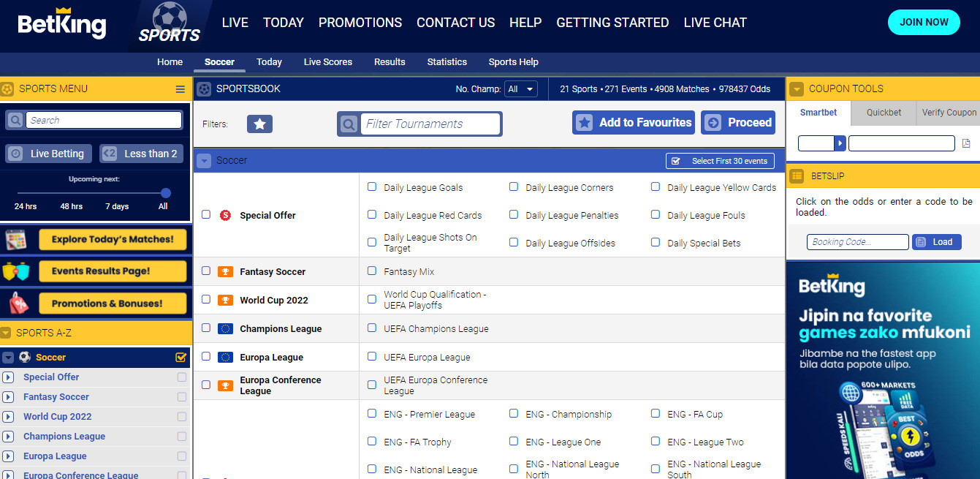The width and height of the screenshot is (980, 479).
Task: Collapse the Coupon Tools panel
Action: point(796,89)
